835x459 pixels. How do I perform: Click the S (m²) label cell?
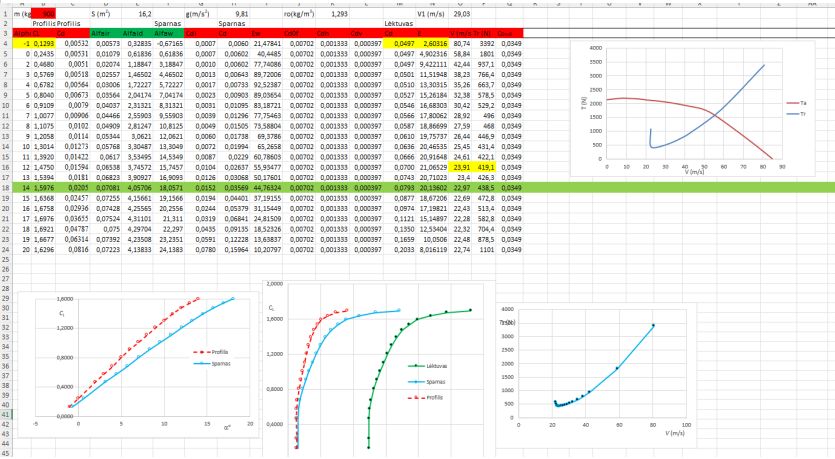(x=101, y=15)
